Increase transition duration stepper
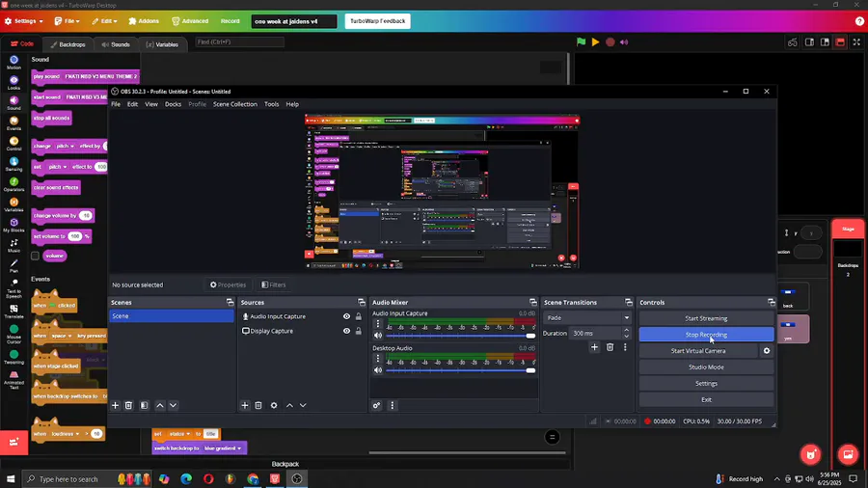868x488 pixels. coord(626,330)
